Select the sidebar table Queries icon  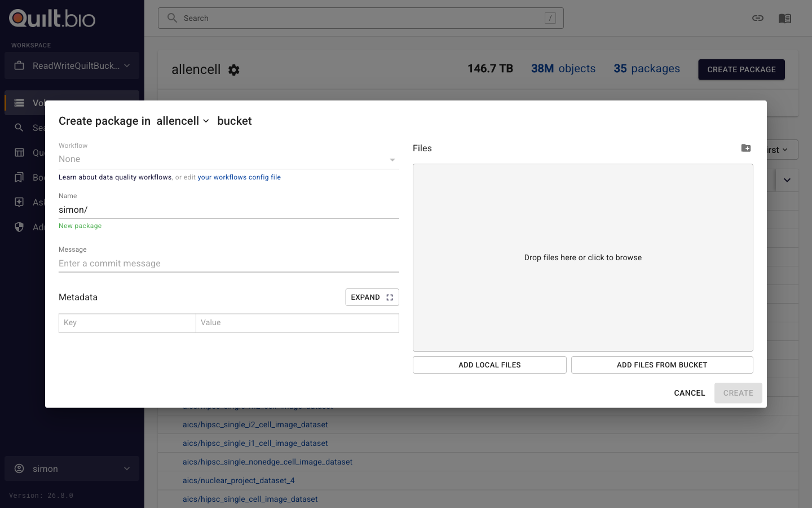point(19,152)
